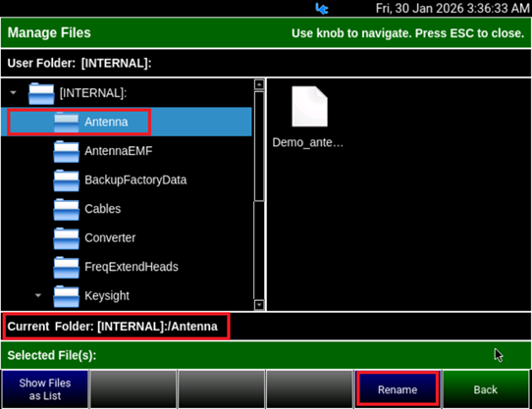Click the Manage Files title
This screenshot has width=532, height=409.
click(x=49, y=33)
